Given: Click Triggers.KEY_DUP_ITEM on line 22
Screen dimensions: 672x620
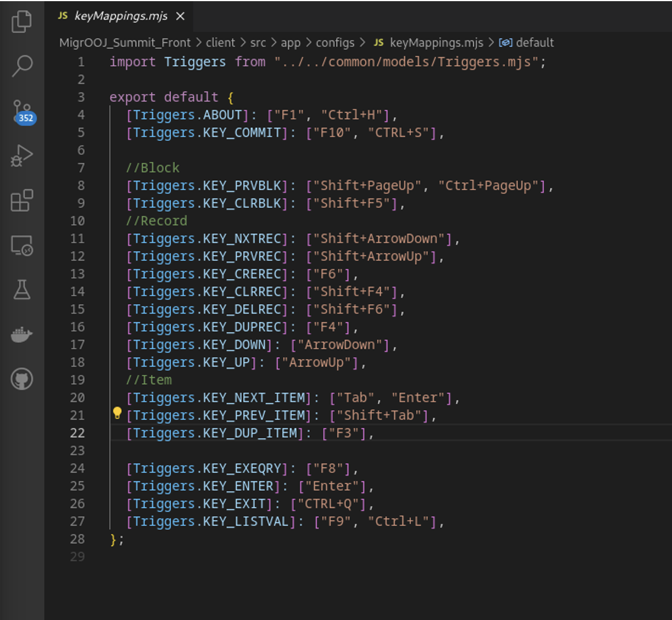Looking at the screenshot, I should click(x=215, y=433).
